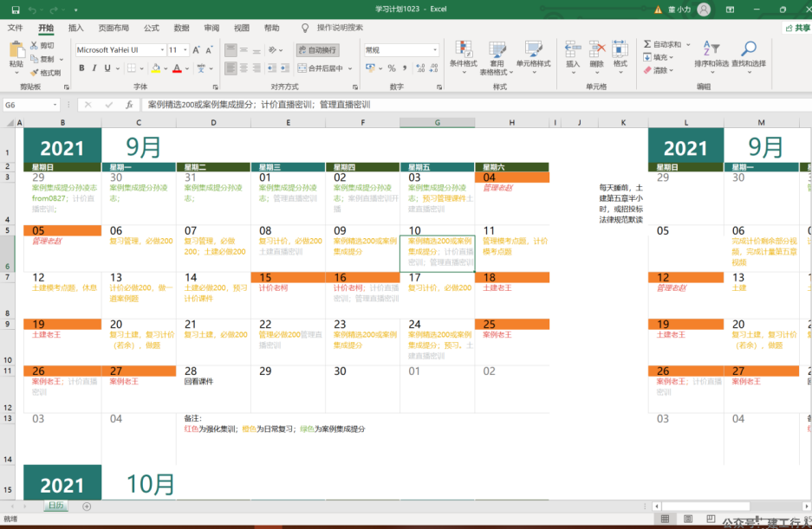Click the font color A icon
Image resolution: width=812 pixels, height=529 pixels.
pyautogui.click(x=177, y=68)
